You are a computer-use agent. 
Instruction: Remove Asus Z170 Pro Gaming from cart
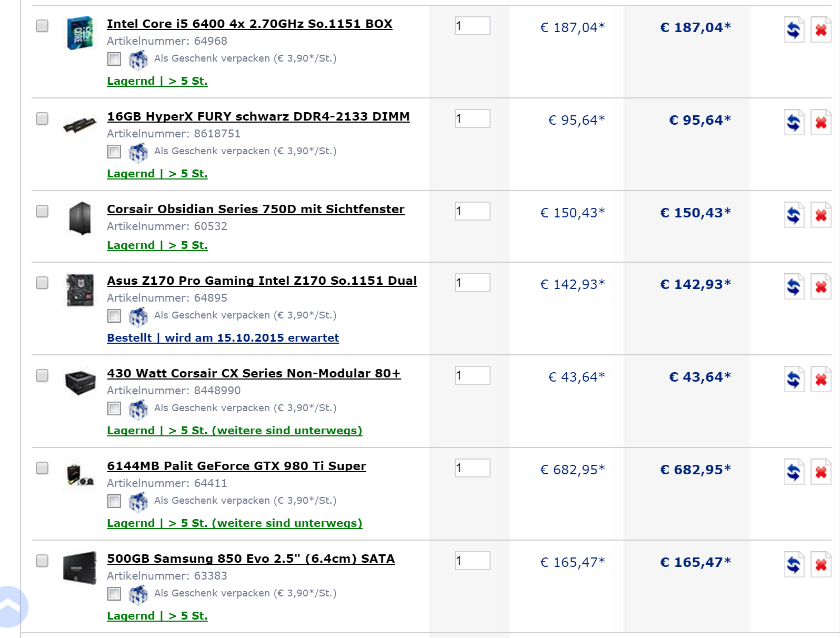point(821,286)
